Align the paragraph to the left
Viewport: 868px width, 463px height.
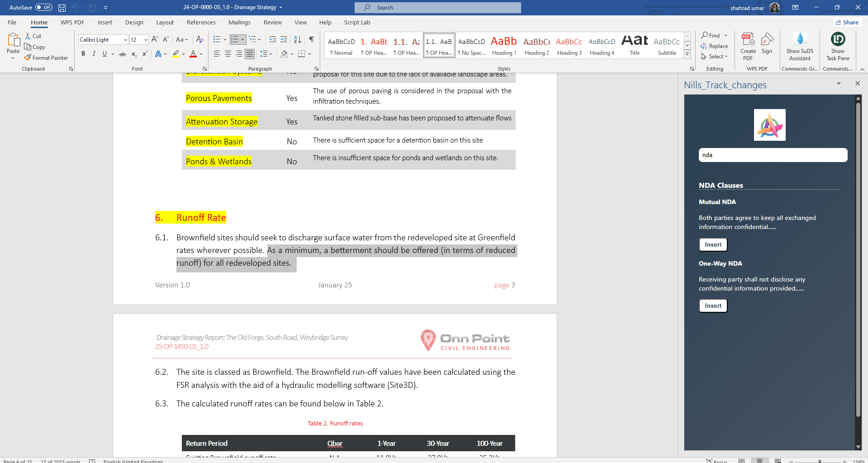[217, 54]
